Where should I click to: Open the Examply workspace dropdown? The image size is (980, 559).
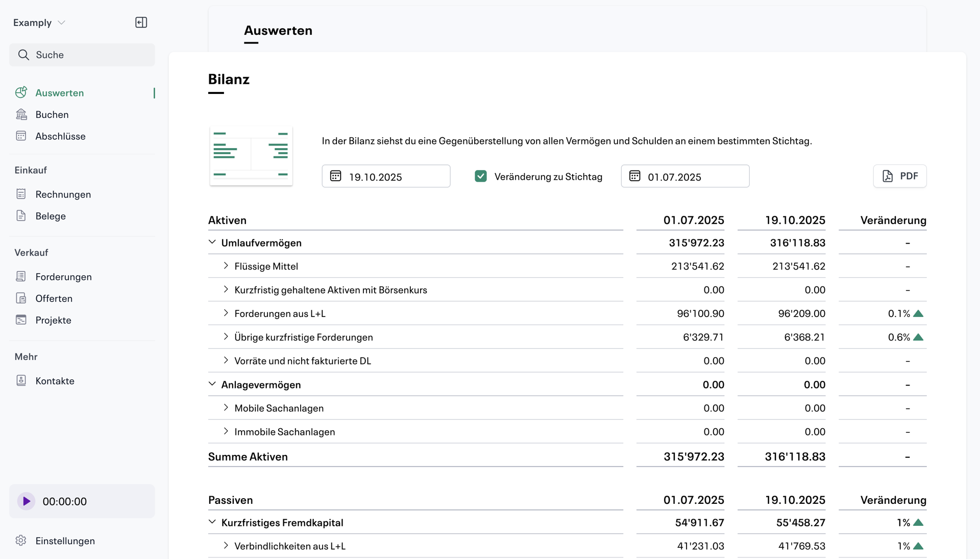39,22
